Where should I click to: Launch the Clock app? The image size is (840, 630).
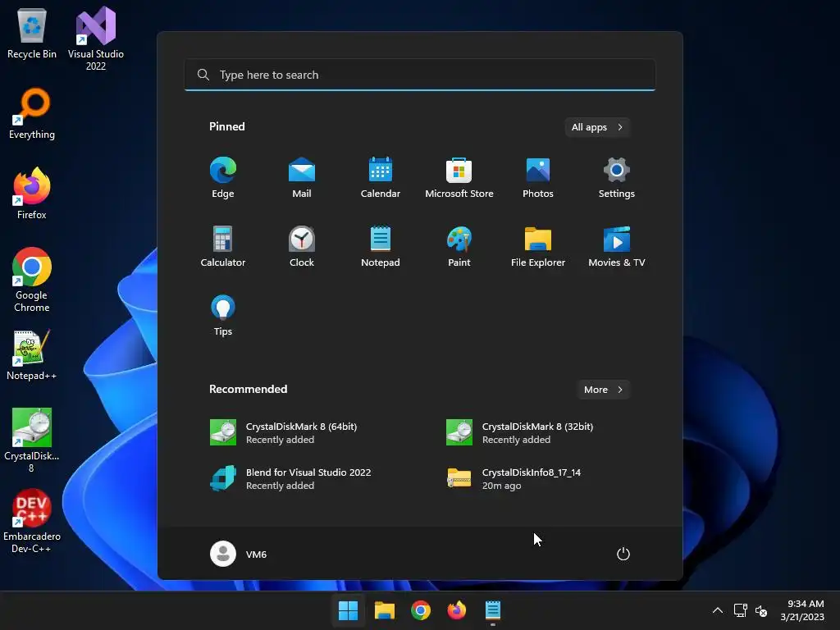coord(302,246)
